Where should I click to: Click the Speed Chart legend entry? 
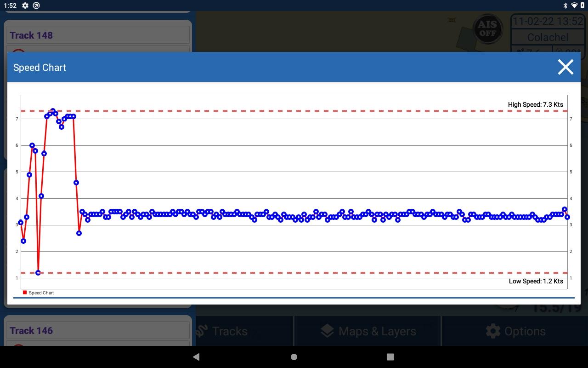click(39, 293)
